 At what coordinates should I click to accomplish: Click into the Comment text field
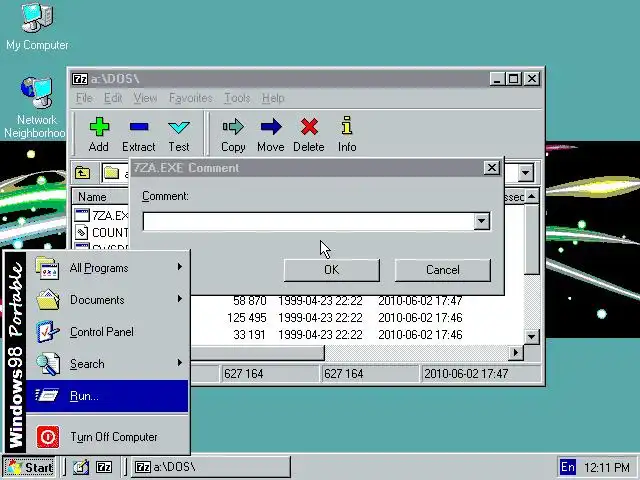309,221
